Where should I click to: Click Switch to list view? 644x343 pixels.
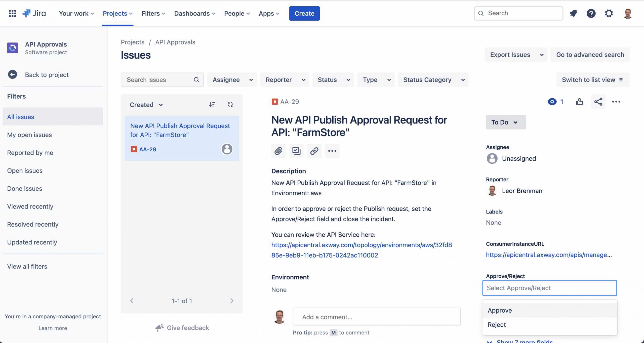pos(593,80)
